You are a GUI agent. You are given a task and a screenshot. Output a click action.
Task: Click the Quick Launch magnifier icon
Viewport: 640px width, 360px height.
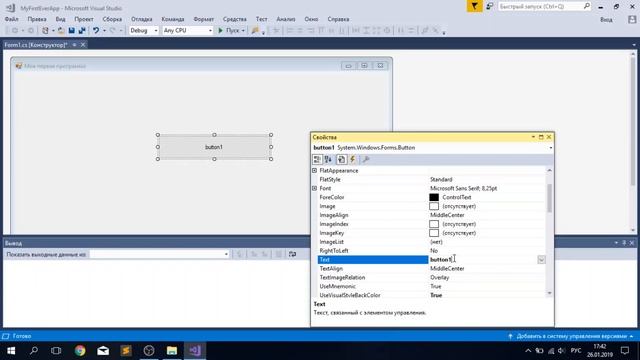[x=587, y=6]
